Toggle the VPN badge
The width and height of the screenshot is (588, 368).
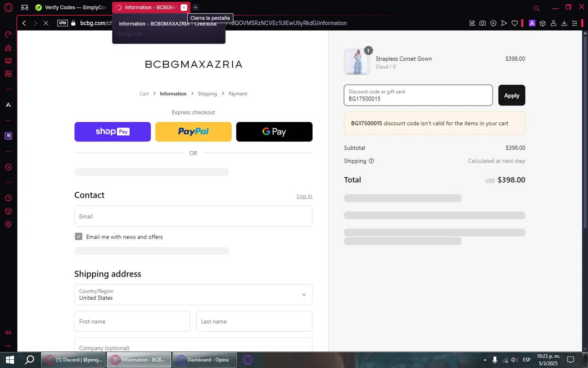click(63, 23)
